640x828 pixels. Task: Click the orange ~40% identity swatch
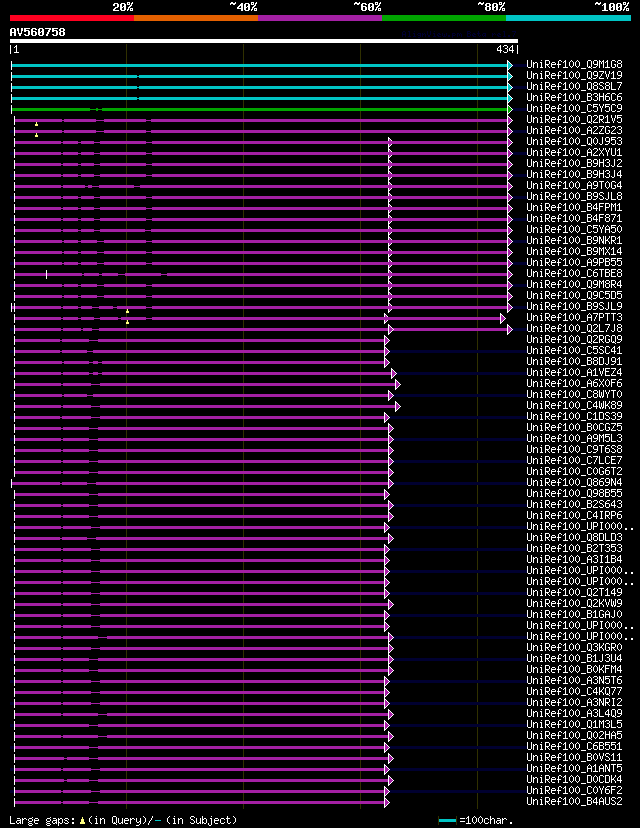pyautogui.click(x=196, y=18)
